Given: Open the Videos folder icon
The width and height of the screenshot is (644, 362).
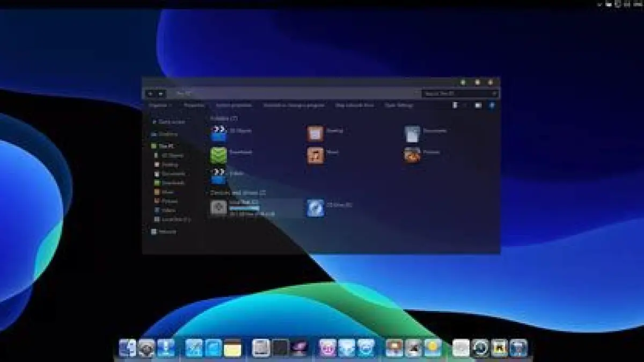Looking at the screenshot, I should click(x=218, y=176).
